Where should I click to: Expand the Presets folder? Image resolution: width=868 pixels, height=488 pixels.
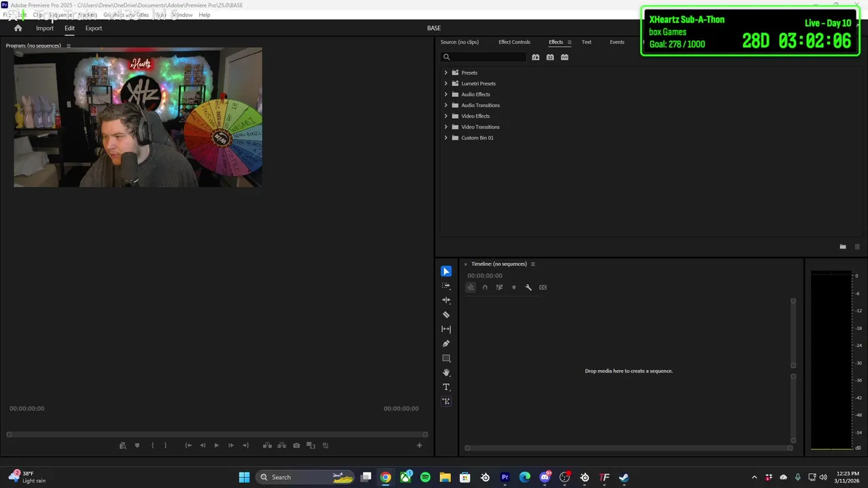pos(446,73)
